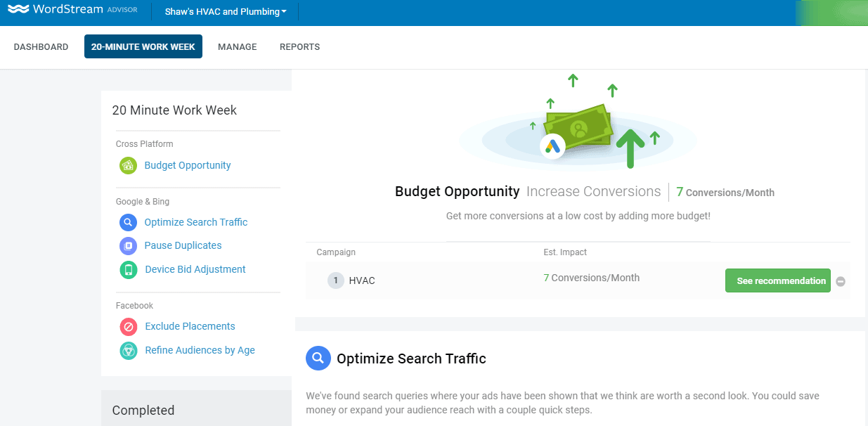
Task: Switch to the Reports tab
Action: 299,47
